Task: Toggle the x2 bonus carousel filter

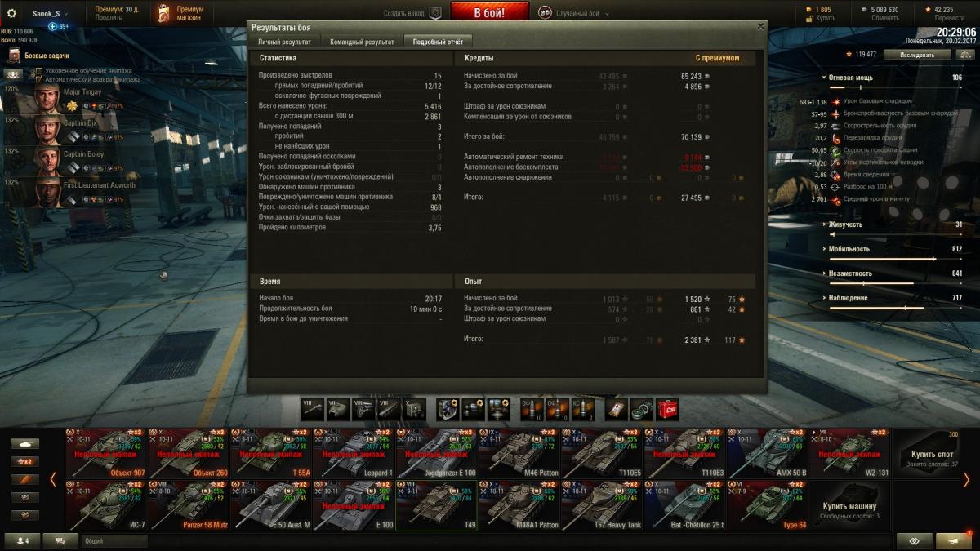Action: (24, 462)
